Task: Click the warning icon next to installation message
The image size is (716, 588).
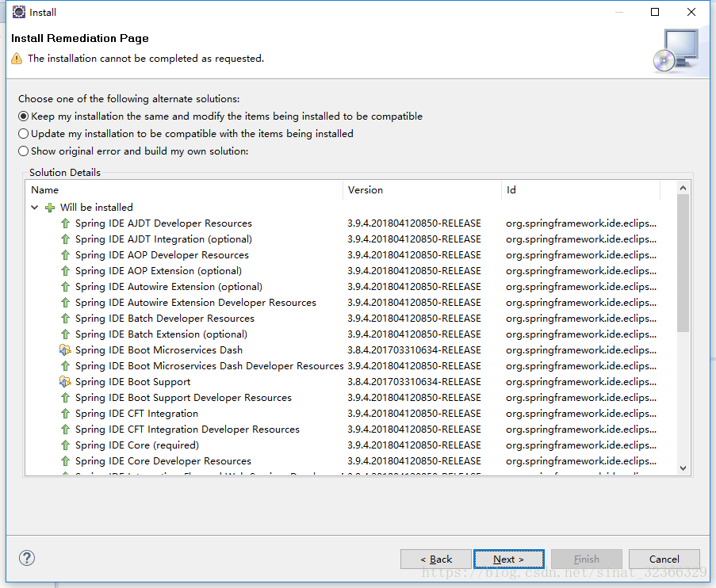Action: point(17,59)
